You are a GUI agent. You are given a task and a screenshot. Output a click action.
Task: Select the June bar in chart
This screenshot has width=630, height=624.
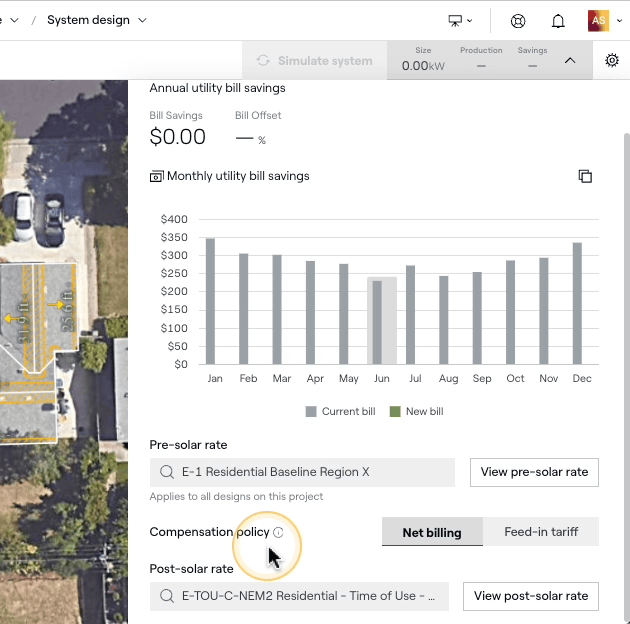pyautogui.click(x=377, y=322)
